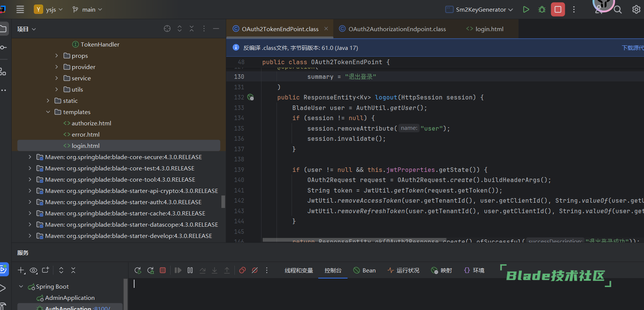
Task: Open Search Everywhere with the magnifier
Action: 618,10
